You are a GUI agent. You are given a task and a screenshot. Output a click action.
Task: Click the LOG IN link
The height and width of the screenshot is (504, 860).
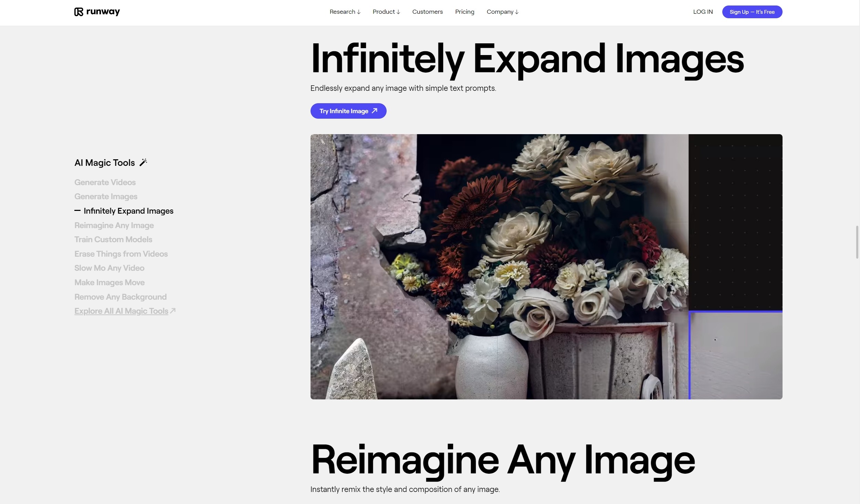pyautogui.click(x=703, y=12)
